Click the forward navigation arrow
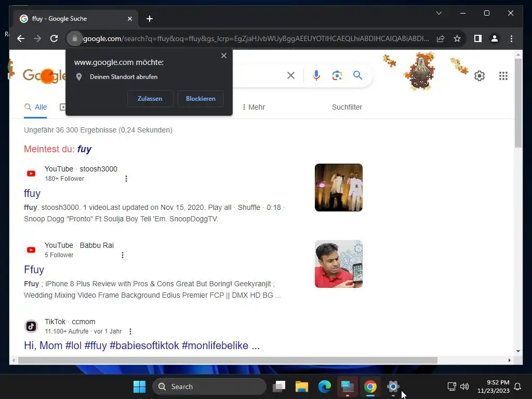The width and height of the screenshot is (532, 399). coord(37,38)
